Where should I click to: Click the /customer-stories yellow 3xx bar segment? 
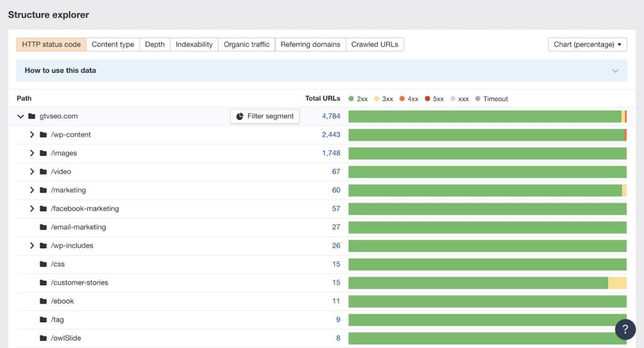pyautogui.click(x=617, y=283)
